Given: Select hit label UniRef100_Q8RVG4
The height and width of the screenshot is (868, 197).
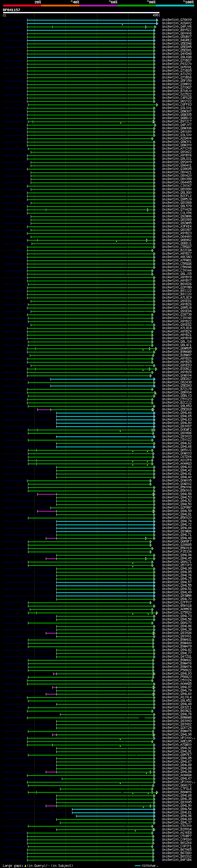Looking at the screenshot, I should 177,393.
